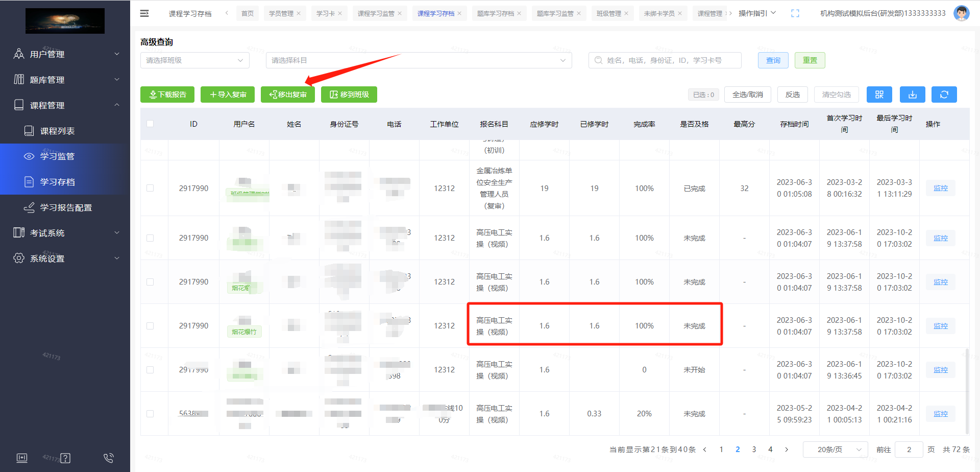Open the 请选择班级 dropdown
The width and height of the screenshot is (980, 472).
tap(195, 60)
